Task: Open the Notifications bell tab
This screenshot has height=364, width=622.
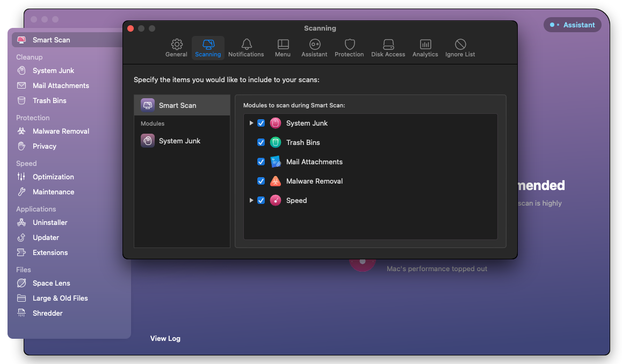Action: (x=246, y=48)
